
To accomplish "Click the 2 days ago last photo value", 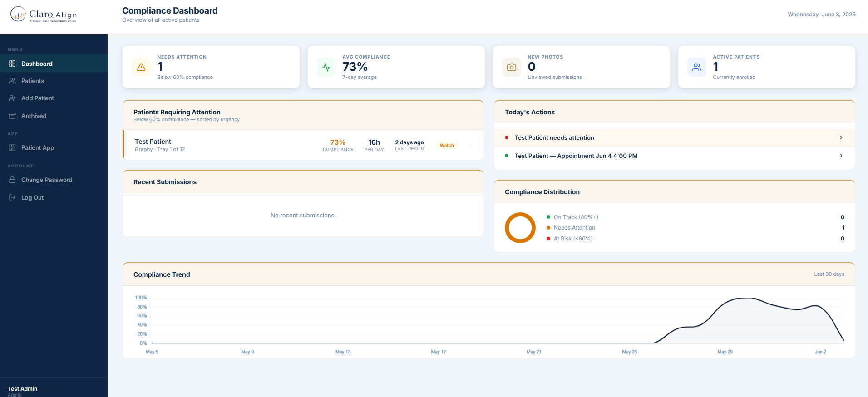I will [x=409, y=142].
